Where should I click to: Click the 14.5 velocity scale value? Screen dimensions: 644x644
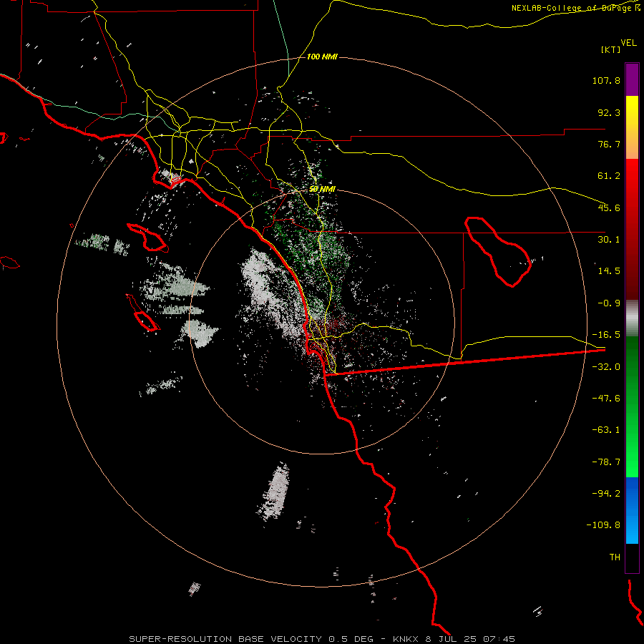609,271
